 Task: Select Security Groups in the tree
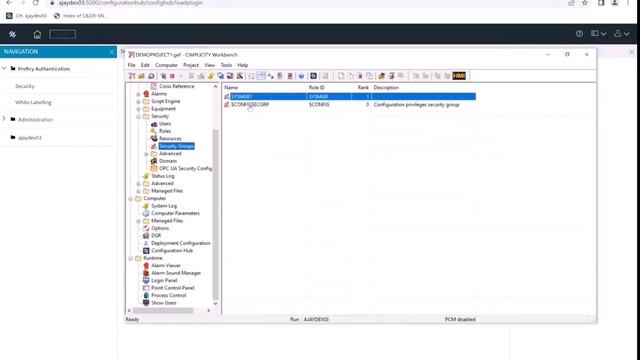176,146
